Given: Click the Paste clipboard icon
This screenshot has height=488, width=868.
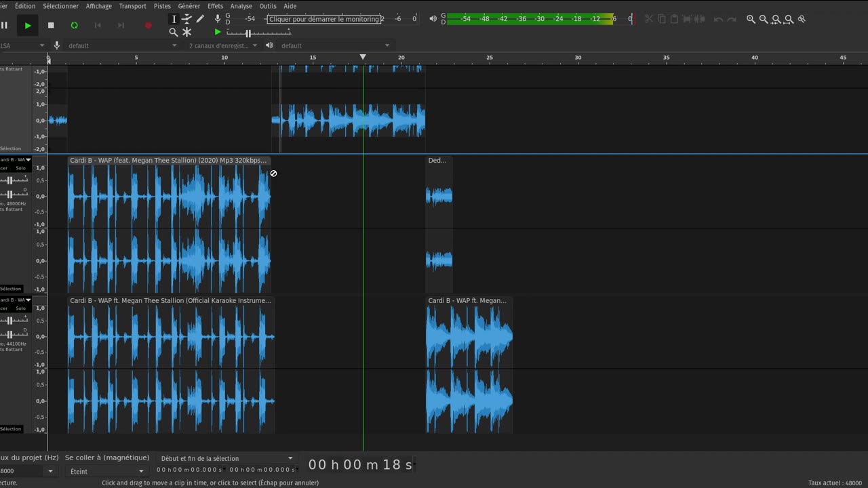Looking at the screenshot, I should tap(674, 19).
